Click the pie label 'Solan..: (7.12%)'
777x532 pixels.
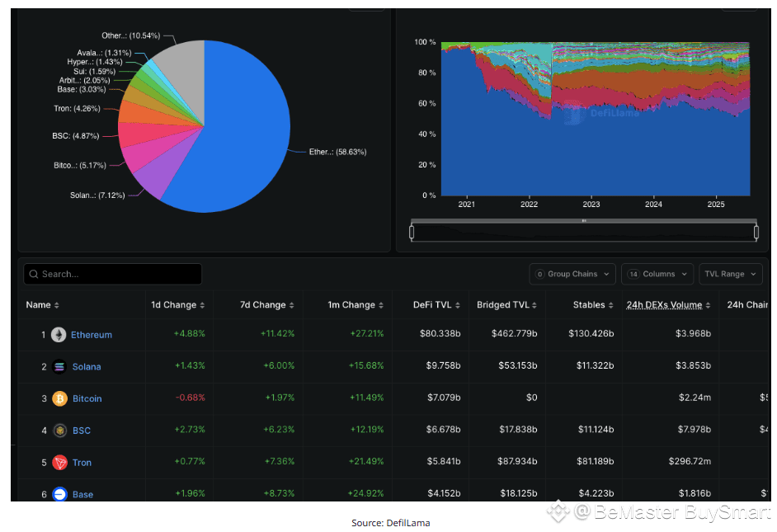coord(97,195)
